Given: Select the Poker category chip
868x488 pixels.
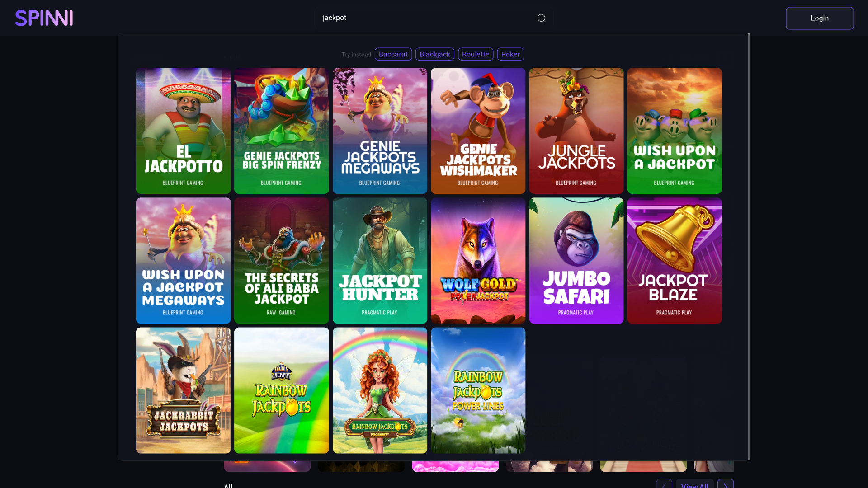Looking at the screenshot, I should 510,54.
